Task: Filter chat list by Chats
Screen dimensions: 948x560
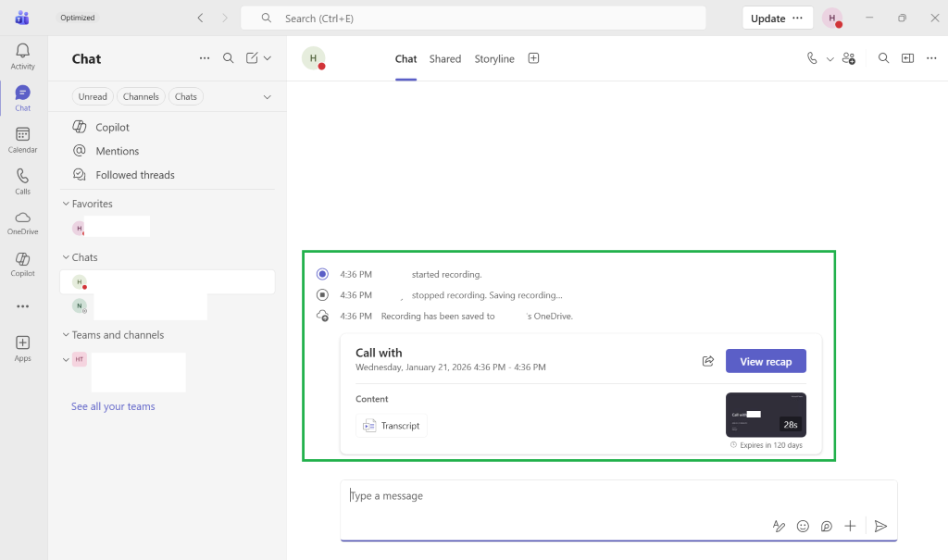Action: click(185, 97)
